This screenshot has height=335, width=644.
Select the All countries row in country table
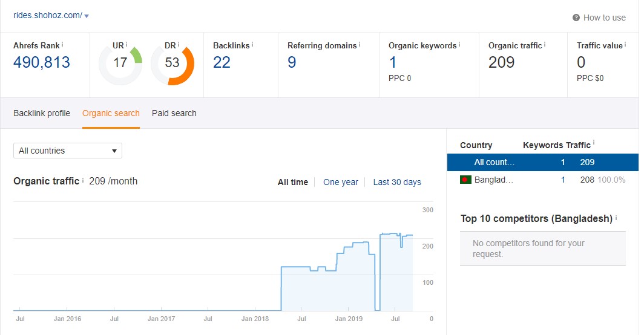click(x=542, y=162)
